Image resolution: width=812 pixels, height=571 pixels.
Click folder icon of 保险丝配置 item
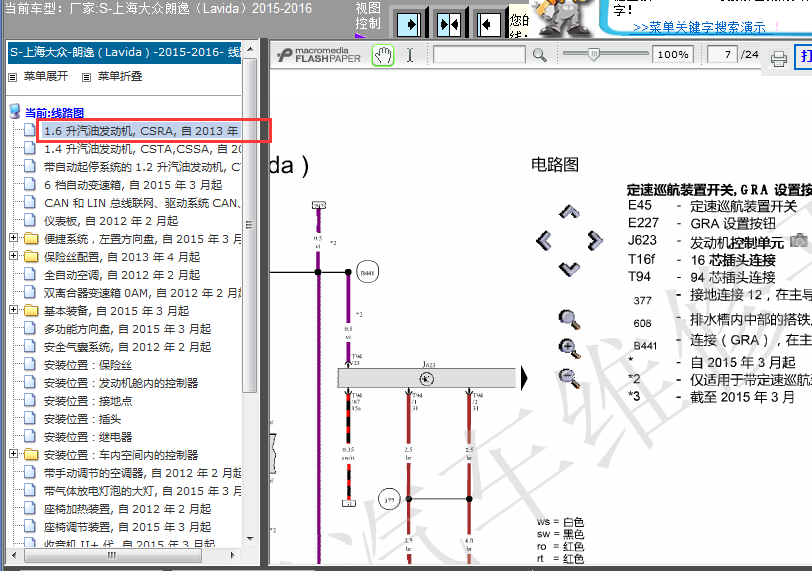(x=32, y=257)
